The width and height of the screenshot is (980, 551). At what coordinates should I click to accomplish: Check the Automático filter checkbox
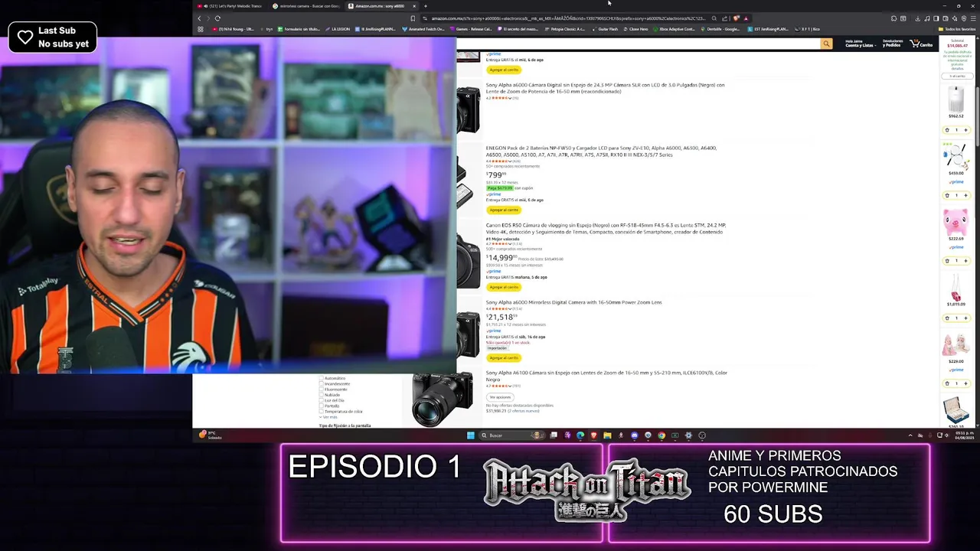point(321,378)
